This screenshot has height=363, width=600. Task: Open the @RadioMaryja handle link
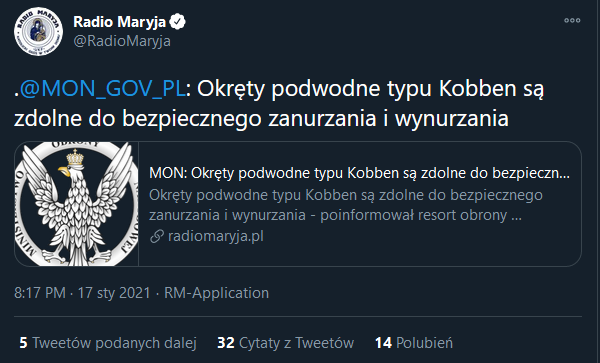coord(122,41)
